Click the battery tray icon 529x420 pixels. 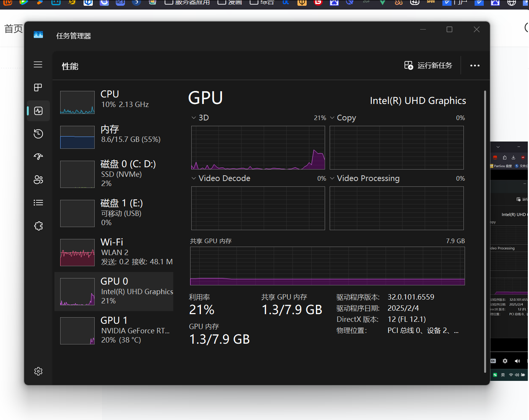pyautogui.click(x=523, y=375)
